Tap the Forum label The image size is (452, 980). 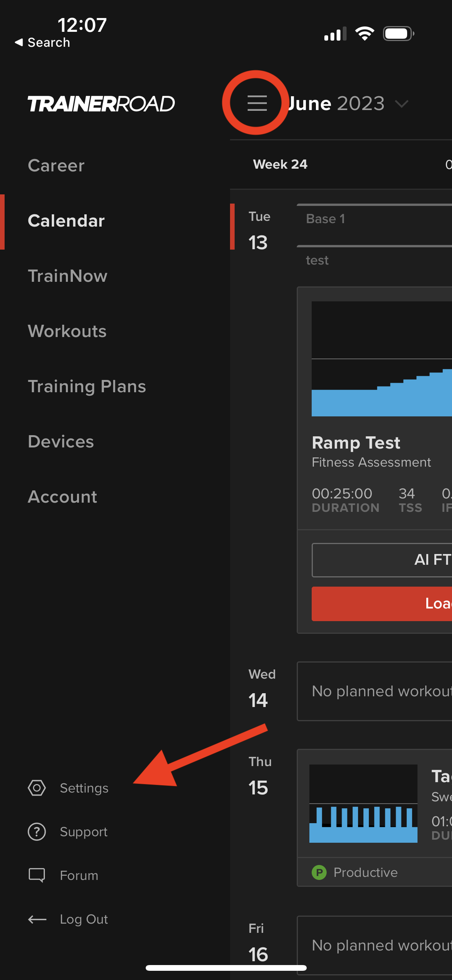tap(79, 875)
